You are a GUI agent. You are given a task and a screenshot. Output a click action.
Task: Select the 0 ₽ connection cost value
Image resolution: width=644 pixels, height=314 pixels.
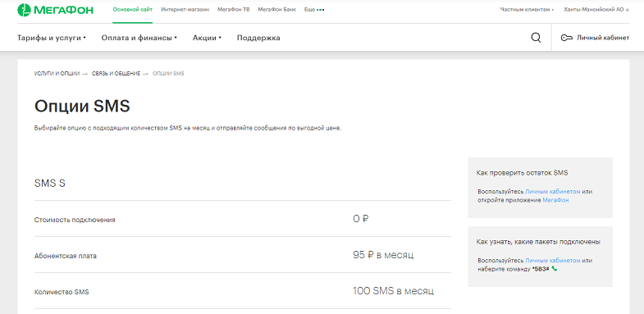361,219
